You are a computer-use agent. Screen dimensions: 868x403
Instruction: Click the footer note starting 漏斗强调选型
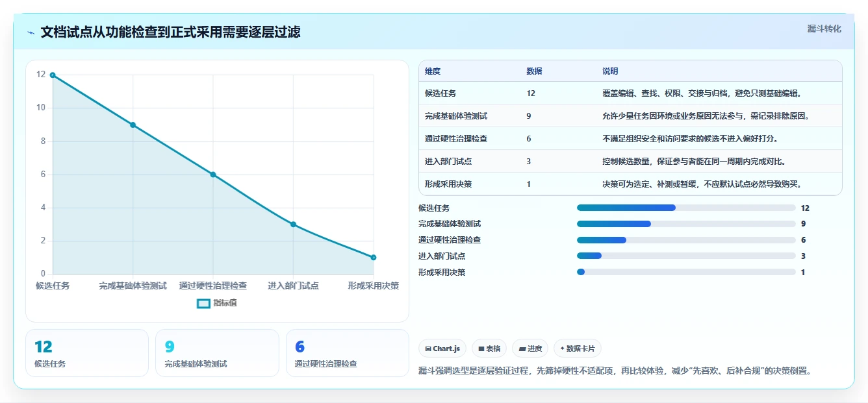[x=615, y=371]
